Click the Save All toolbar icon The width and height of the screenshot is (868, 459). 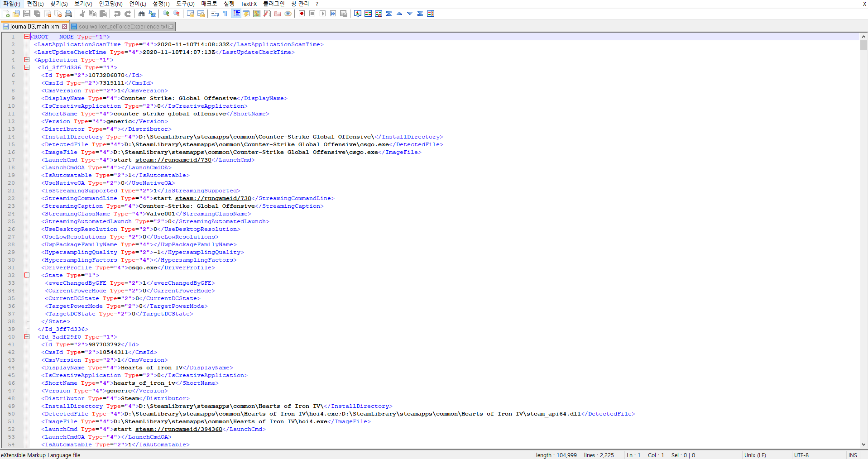tap(37, 14)
